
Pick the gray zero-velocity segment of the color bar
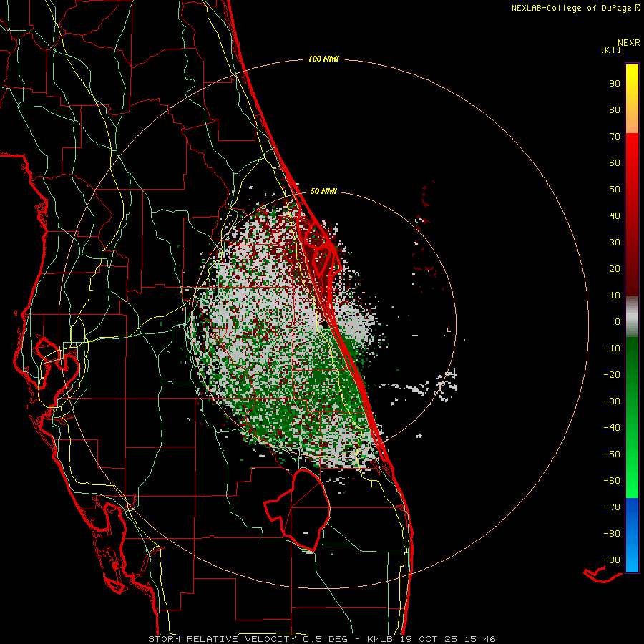click(x=632, y=317)
